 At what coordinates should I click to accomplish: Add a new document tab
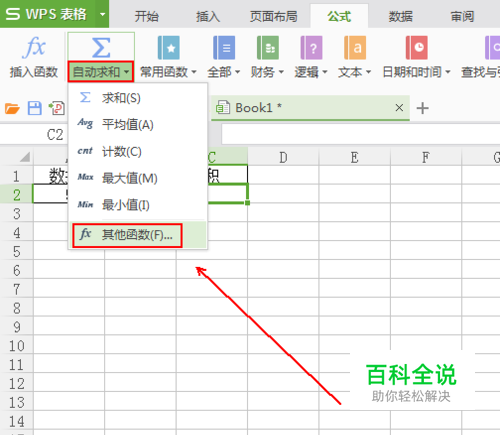(x=422, y=108)
